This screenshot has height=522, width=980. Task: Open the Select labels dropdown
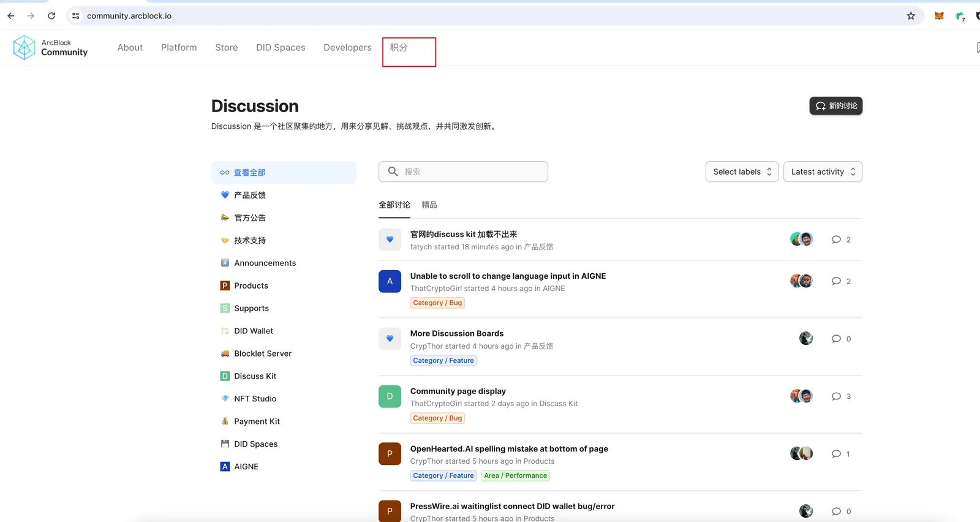pyautogui.click(x=742, y=172)
